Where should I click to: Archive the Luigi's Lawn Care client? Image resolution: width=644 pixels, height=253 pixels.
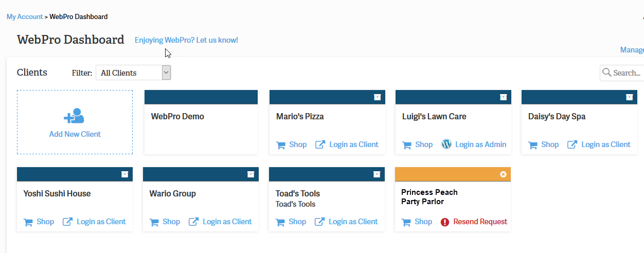click(x=503, y=97)
